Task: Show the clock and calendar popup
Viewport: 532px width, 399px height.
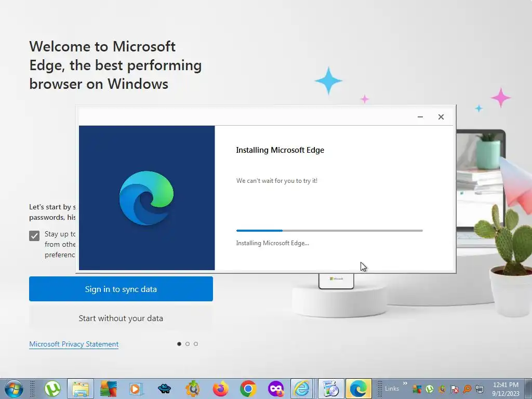Action: [x=506, y=389]
